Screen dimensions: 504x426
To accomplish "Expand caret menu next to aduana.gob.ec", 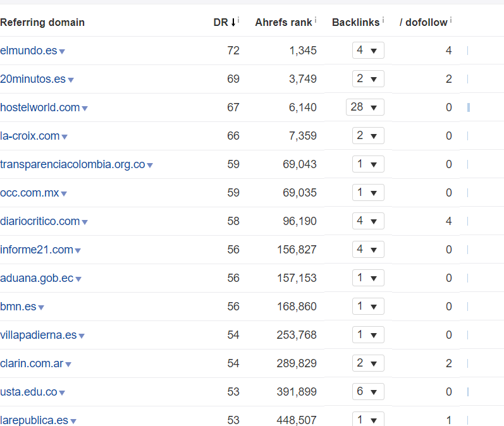I will pos(78,279).
